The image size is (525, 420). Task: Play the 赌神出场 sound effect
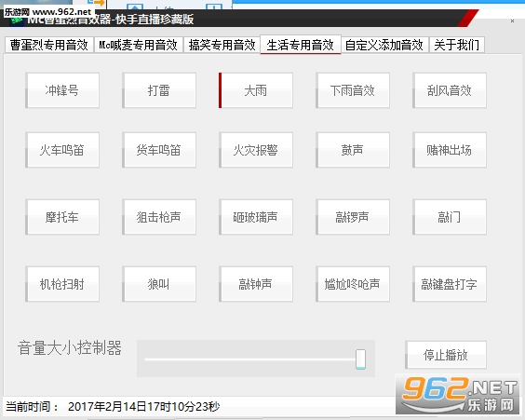point(450,150)
